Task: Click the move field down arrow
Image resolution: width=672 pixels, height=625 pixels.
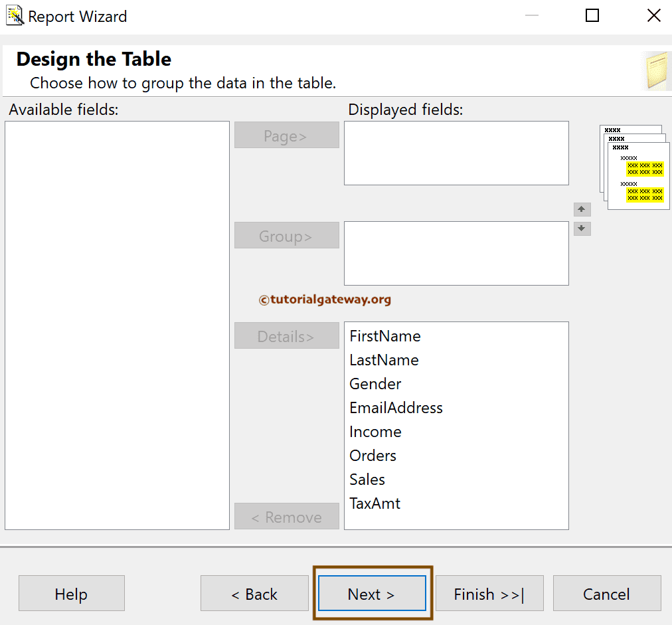Action: tap(582, 228)
